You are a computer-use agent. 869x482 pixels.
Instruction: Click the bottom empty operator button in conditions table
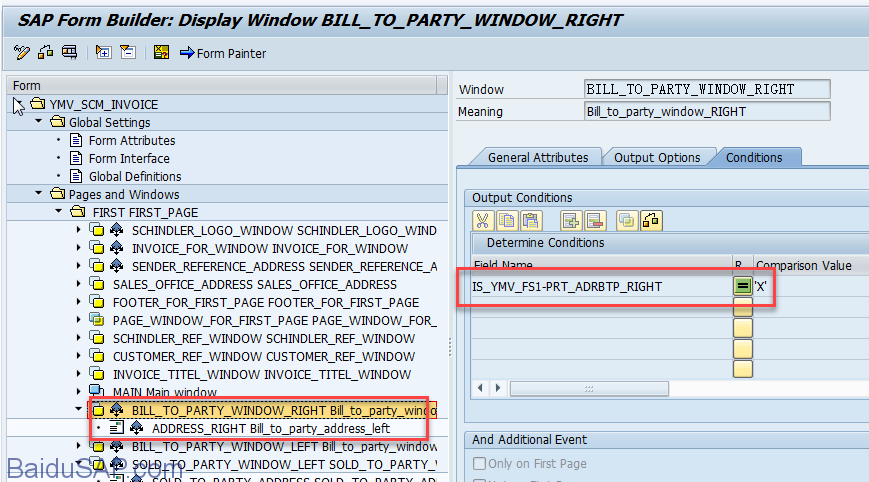743,368
